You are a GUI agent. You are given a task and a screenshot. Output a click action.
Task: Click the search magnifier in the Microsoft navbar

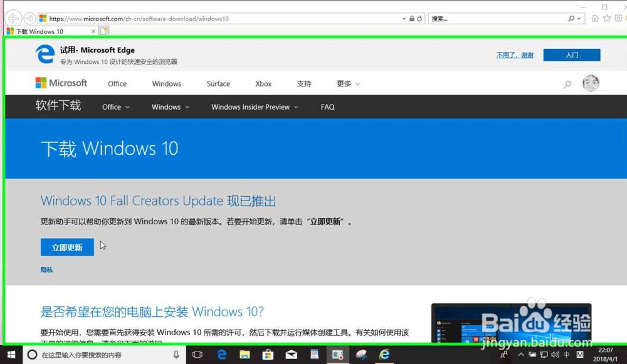(x=567, y=83)
